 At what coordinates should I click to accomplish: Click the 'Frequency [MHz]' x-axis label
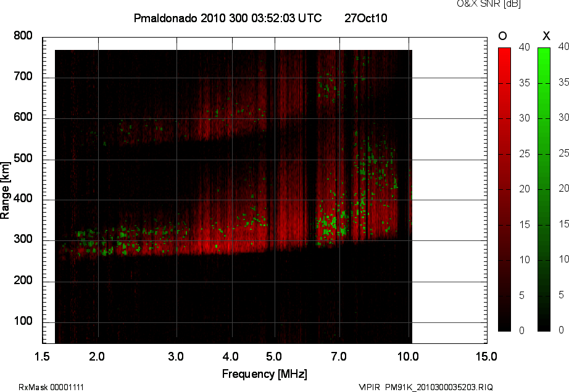pos(265,374)
